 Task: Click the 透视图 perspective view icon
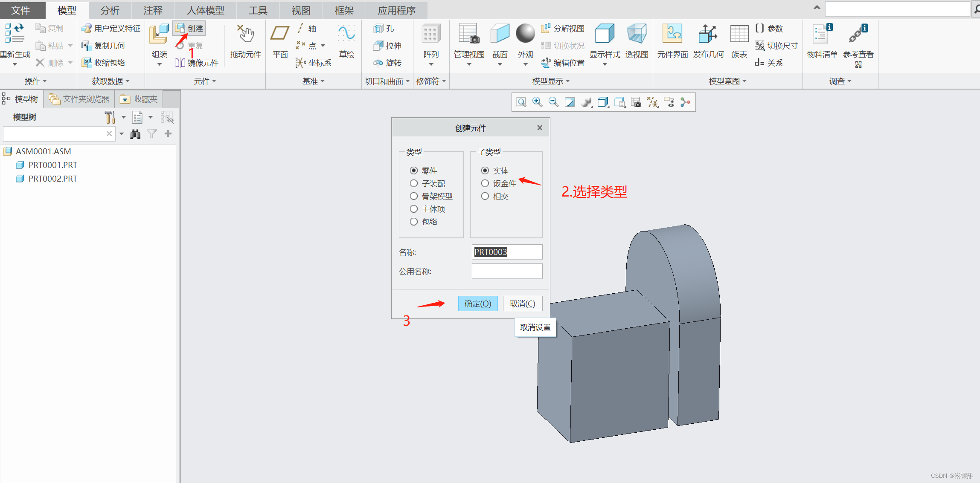pos(637,34)
